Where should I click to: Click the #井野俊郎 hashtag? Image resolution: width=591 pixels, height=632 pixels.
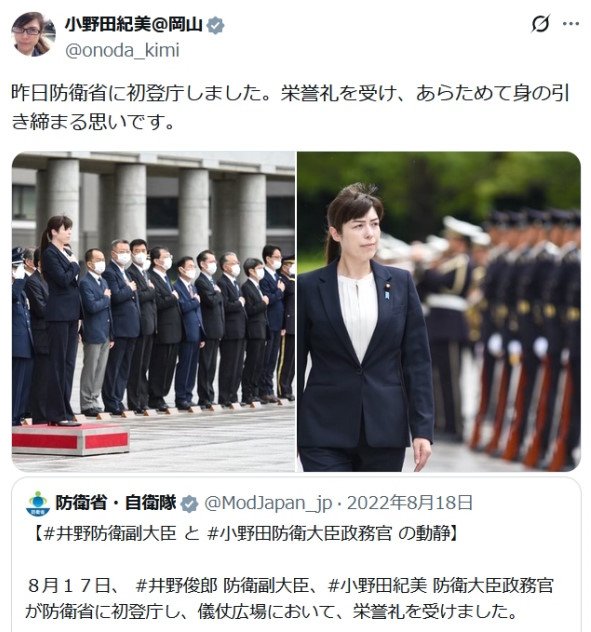click(176, 586)
